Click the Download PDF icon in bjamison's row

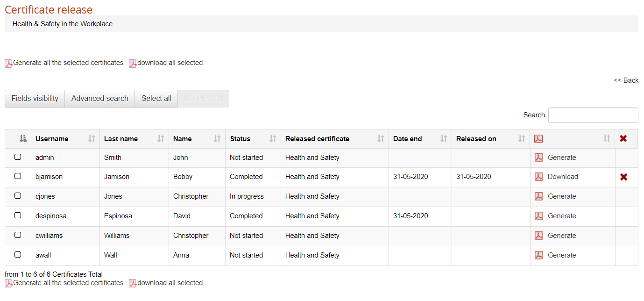(538, 177)
